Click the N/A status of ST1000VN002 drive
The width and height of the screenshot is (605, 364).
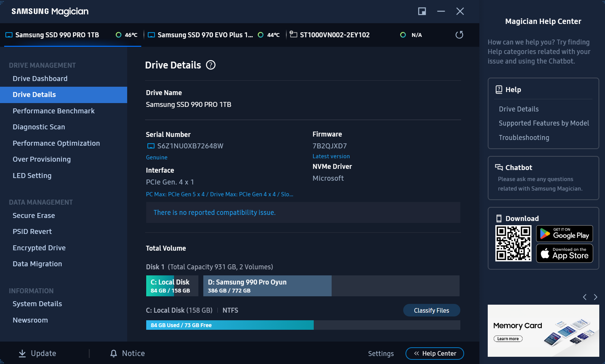(x=411, y=35)
